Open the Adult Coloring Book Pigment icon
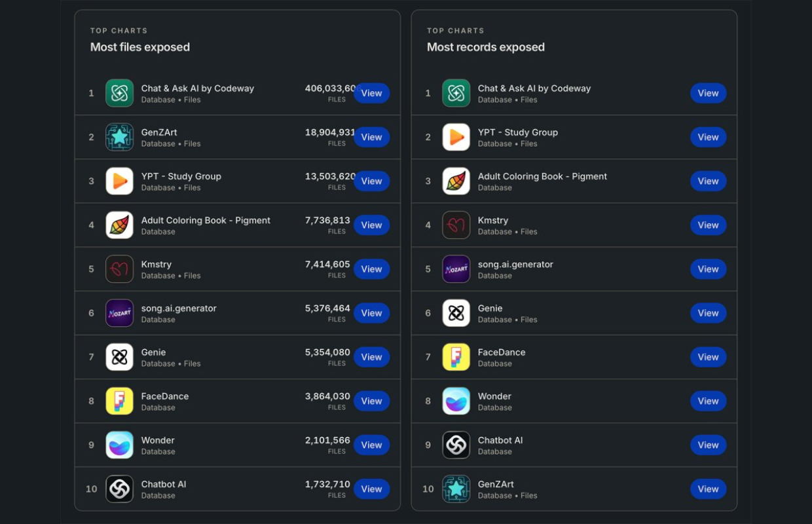 (x=120, y=225)
